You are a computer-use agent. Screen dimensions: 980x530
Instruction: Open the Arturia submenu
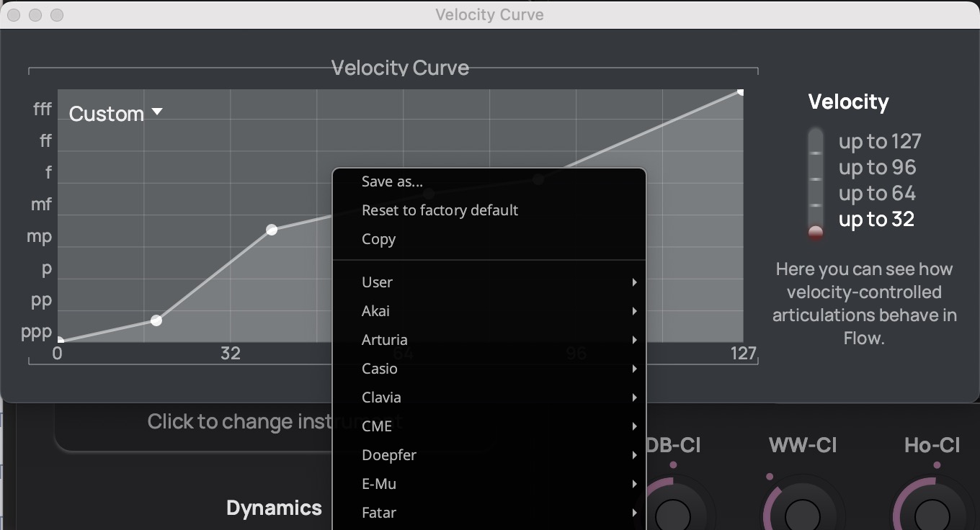[489, 340]
